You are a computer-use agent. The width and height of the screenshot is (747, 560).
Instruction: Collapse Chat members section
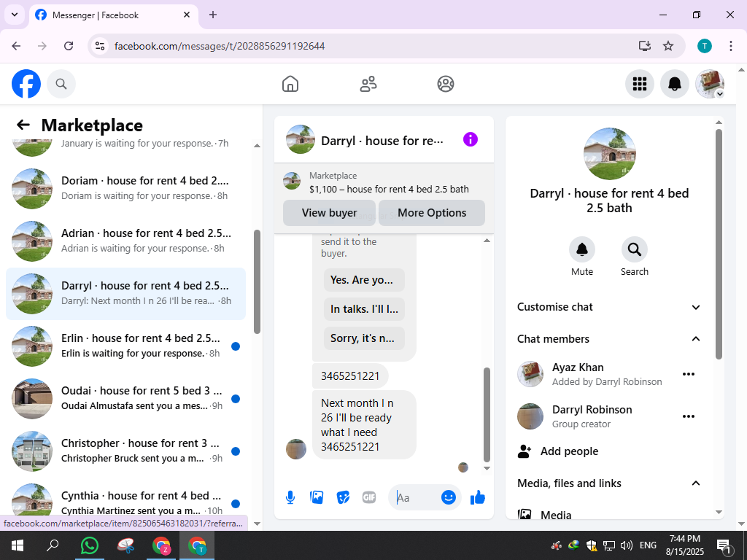[x=609, y=339]
